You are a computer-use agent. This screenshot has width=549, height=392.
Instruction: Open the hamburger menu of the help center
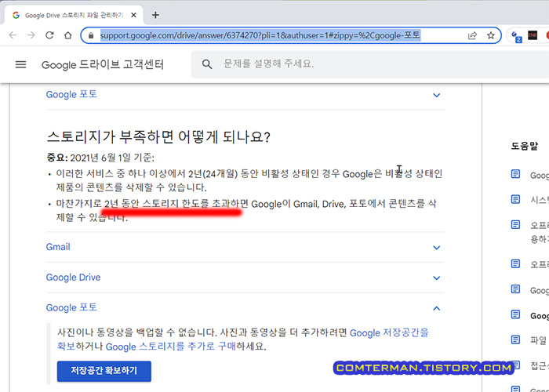coord(20,64)
